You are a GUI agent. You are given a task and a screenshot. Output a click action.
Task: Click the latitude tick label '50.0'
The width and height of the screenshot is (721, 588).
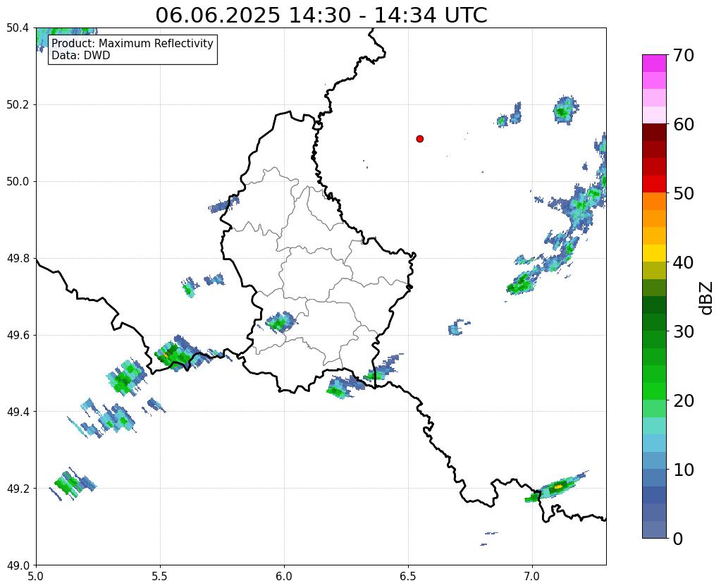tap(18, 181)
